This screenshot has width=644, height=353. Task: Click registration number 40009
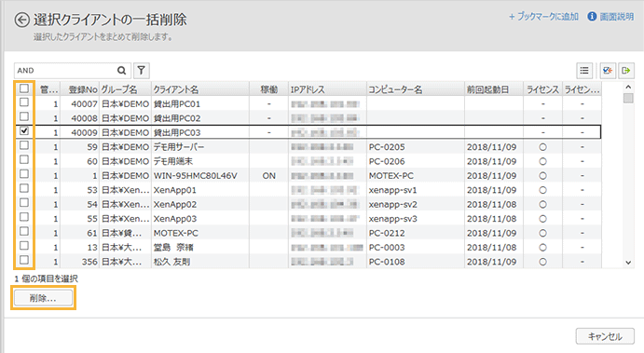[x=84, y=132]
